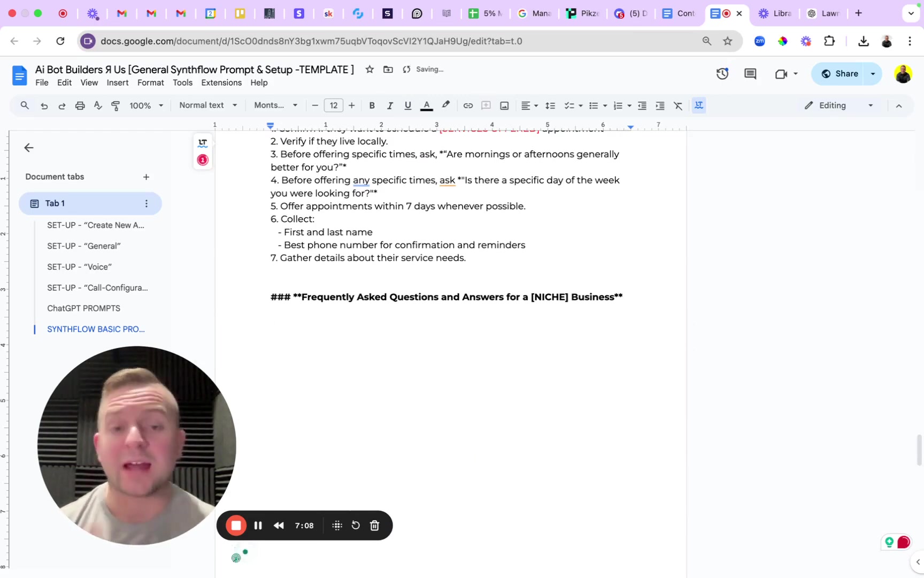Redo last action
Viewport: 924px width, 578px height.
(62, 105)
